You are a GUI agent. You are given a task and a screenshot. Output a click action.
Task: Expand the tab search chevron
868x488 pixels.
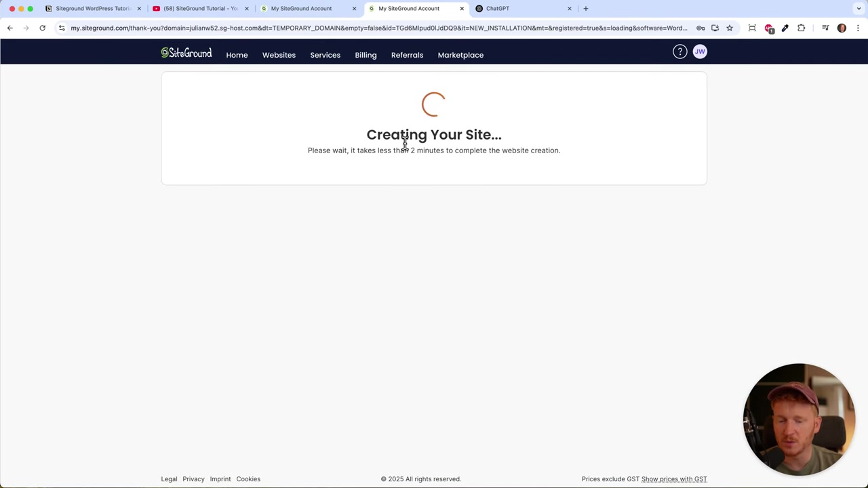(859, 8)
